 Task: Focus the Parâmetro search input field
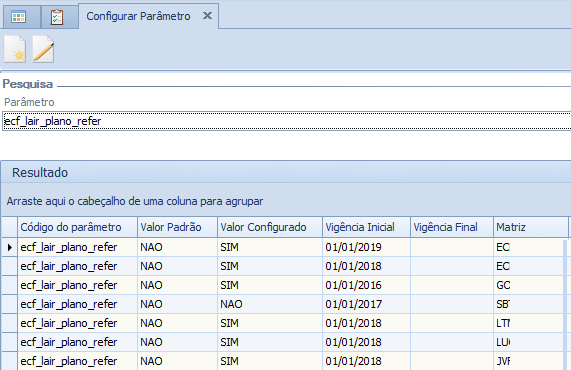(x=287, y=121)
